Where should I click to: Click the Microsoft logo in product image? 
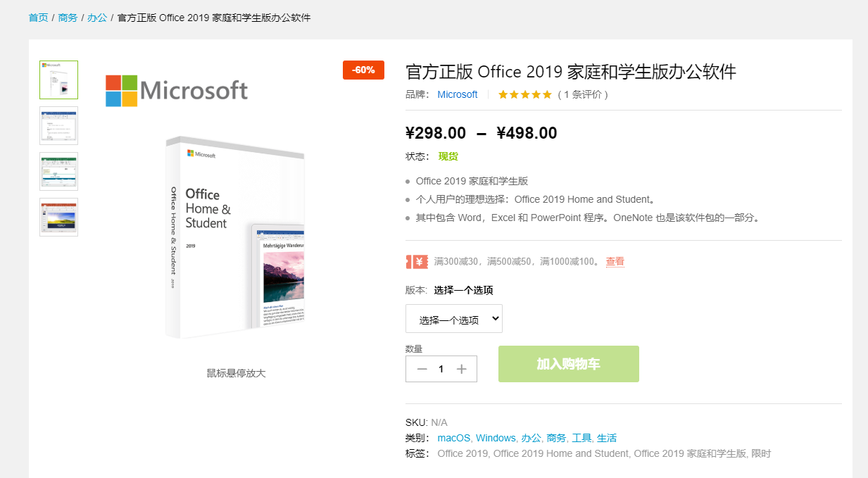177,91
